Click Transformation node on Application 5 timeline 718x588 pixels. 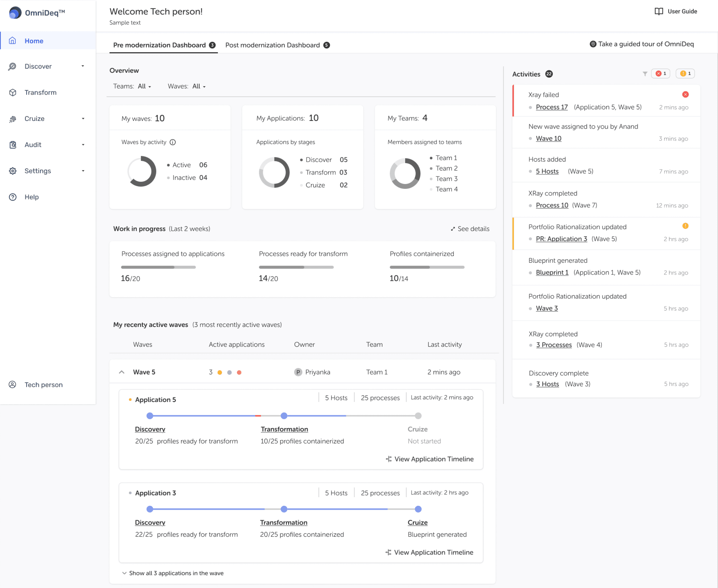(x=284, y=415)
